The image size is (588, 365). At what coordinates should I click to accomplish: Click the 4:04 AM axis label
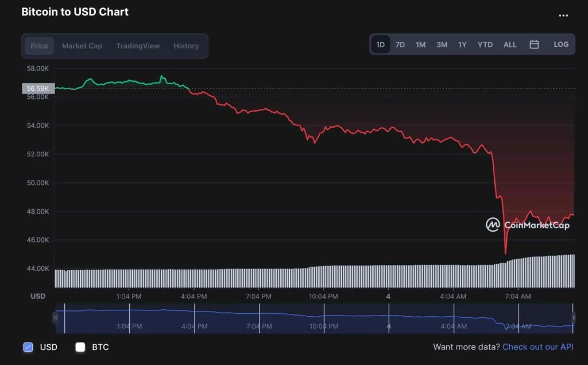point(453,296)
